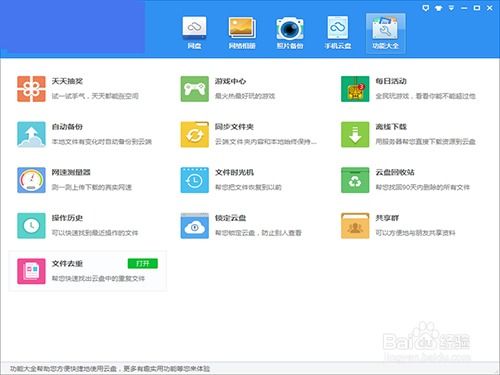Open the title bar dropdown menu icon
500x375 pixels.
tap(451, 8)
